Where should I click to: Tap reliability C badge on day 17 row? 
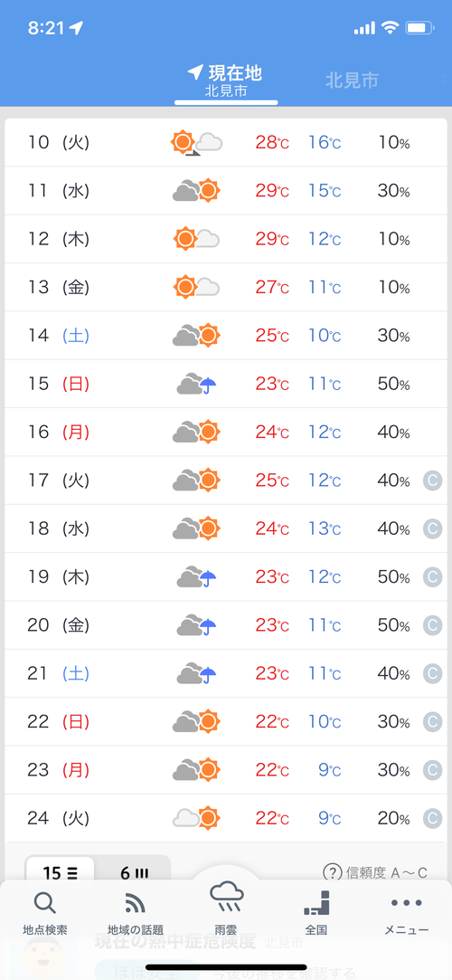432,480
